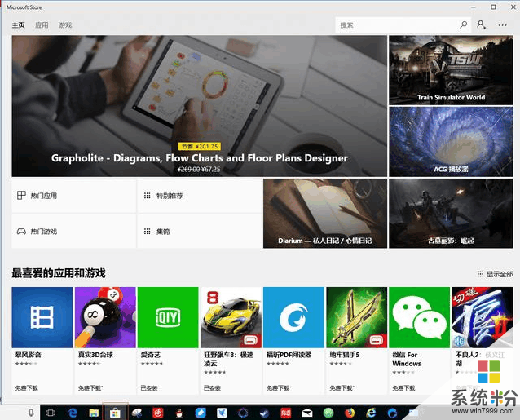Viewport: 520px width, 420px height.
Task: Open NetEase Cloud Music taskbar icon
Action: 158,413
